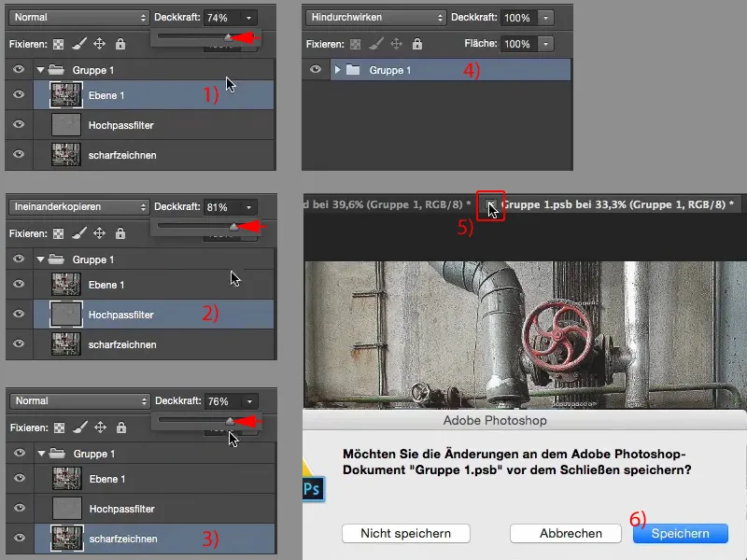Select Hochpassfilter layer in the 76% panel
The image size is (747, 560).
click(154, 509)
